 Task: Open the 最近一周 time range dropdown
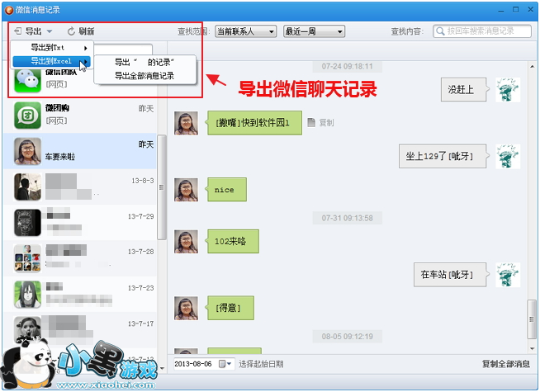click(x=314, y=31)
